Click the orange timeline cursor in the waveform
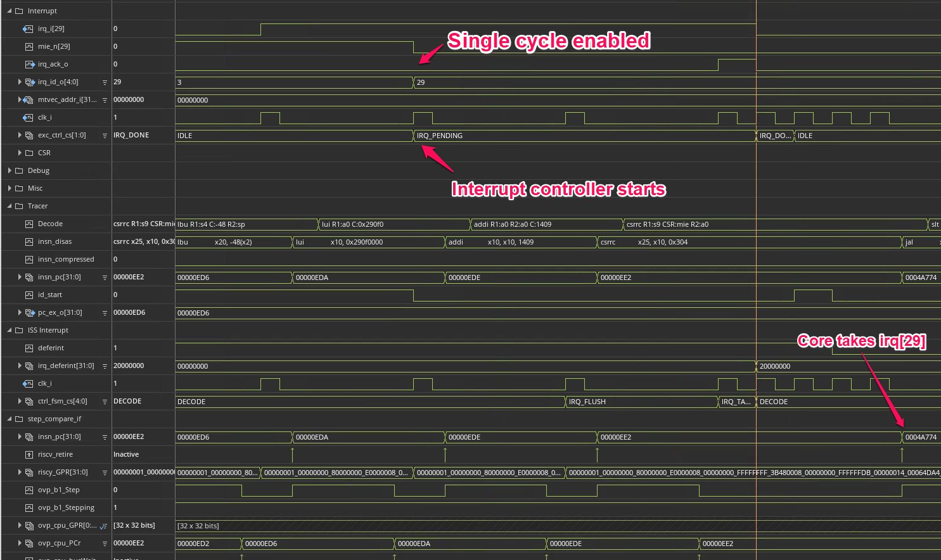941x560 pixels. [x=755, y=279]
